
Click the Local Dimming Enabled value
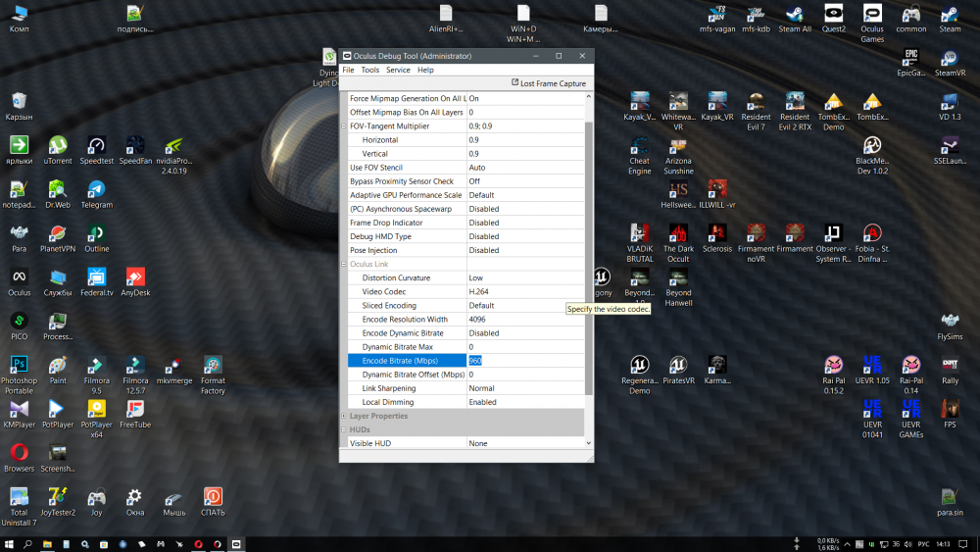[524, 402]
